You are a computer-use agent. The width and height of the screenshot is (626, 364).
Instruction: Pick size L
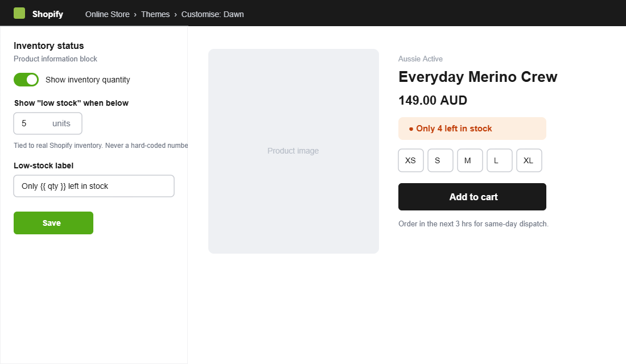point(500,160)
